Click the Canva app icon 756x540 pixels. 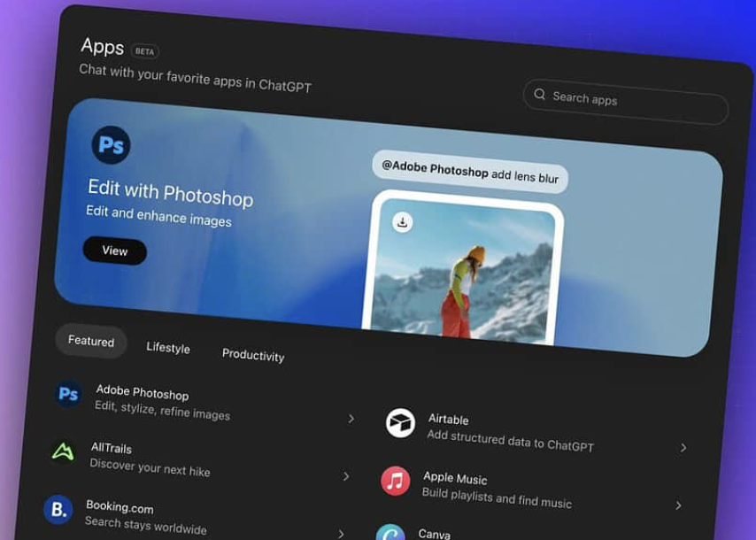point(390,533)
